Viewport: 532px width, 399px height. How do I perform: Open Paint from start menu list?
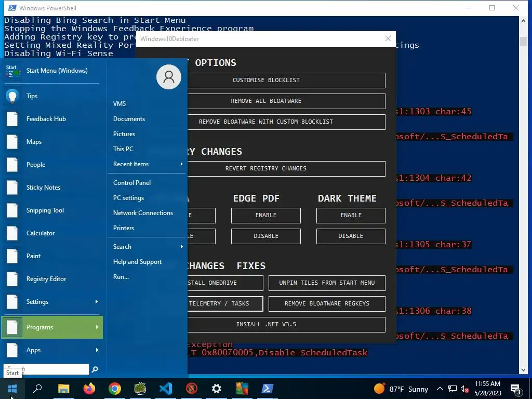click(x=52, y=256)
